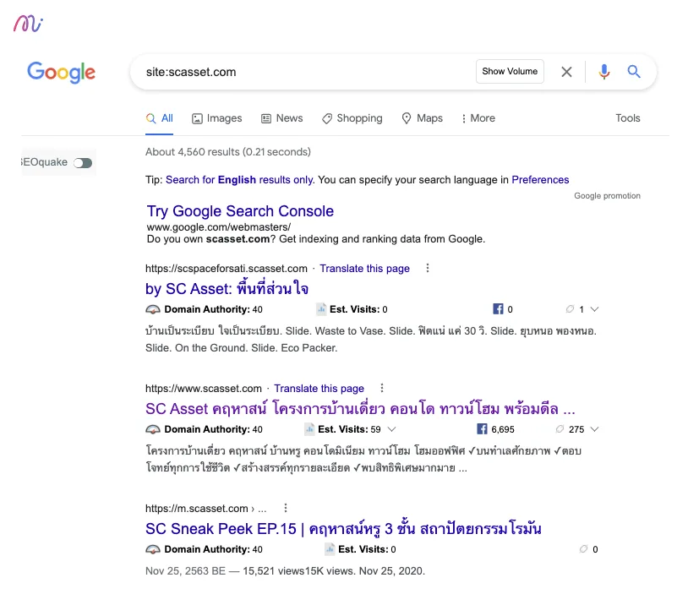Click the Domain Authority gauge icon in m.scasset.com result
688x616 pixels.
153,549
